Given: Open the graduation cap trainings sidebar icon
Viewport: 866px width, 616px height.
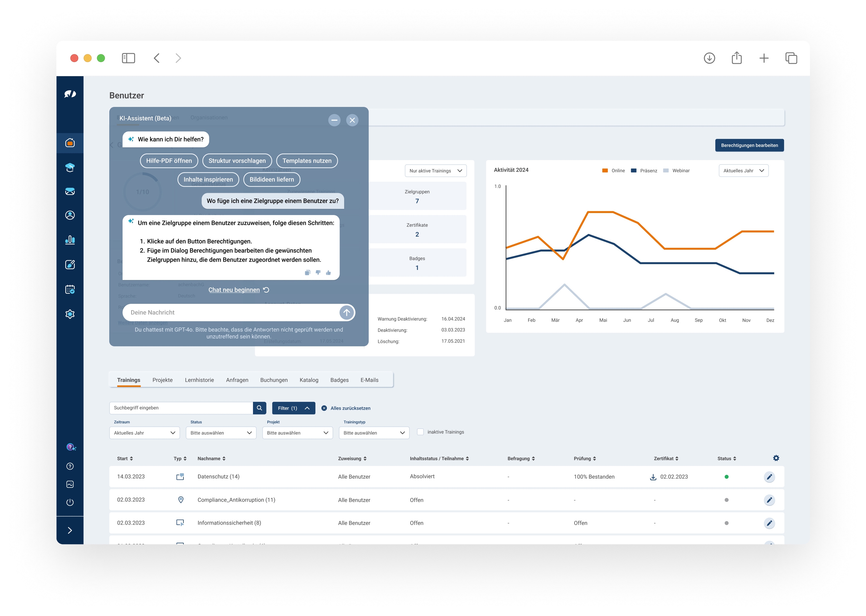Looking at the screenshot, I should pos(70,167).
